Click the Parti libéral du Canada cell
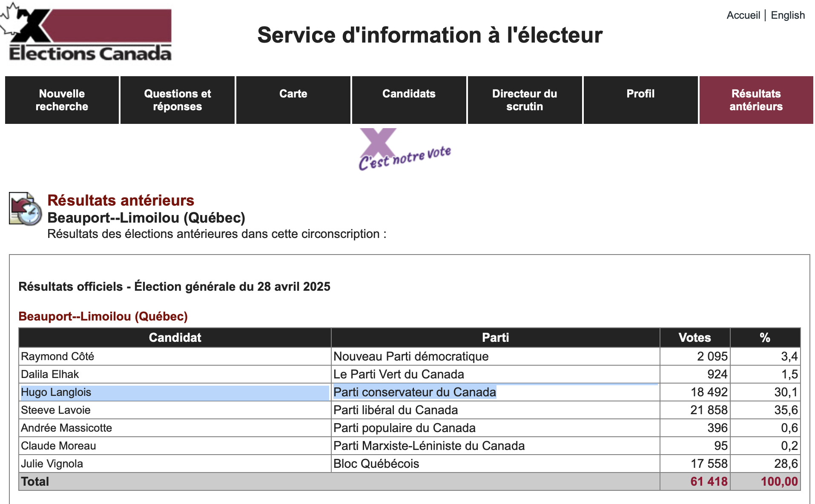Screen dimensions: 815x504 396,410
